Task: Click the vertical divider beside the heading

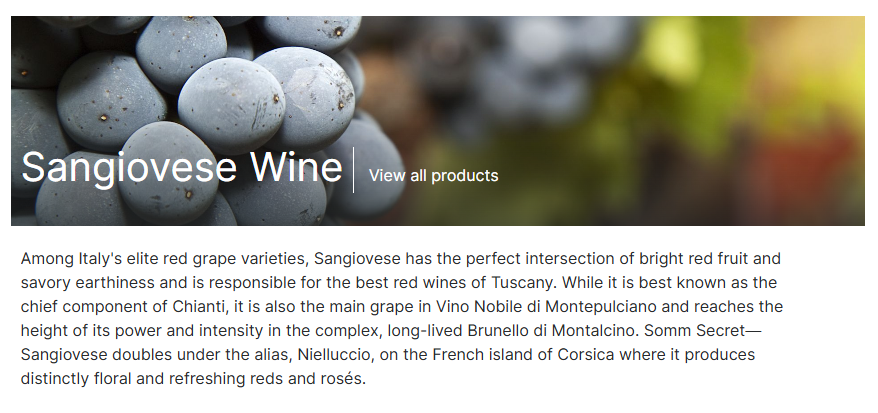Action: (x=354, y=169)
